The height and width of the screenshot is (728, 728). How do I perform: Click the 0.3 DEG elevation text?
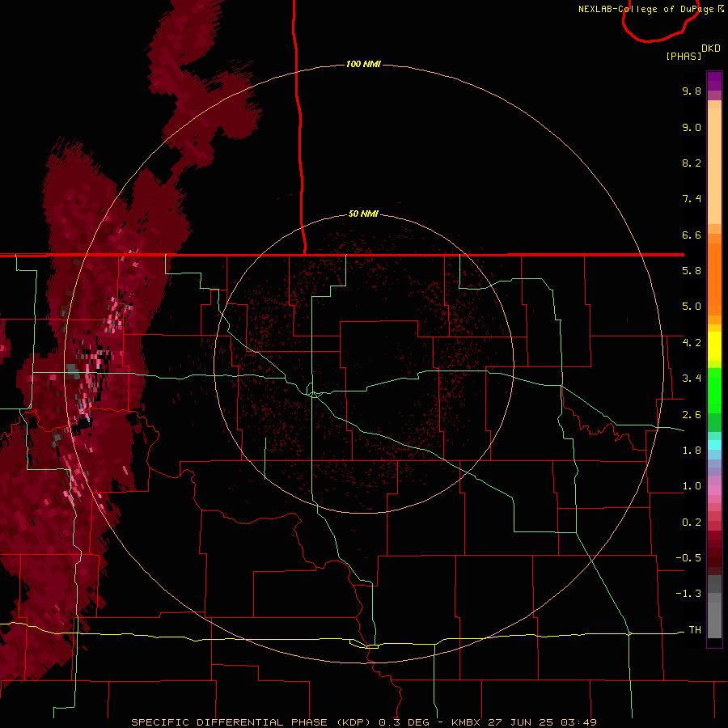tap(404, 722)
